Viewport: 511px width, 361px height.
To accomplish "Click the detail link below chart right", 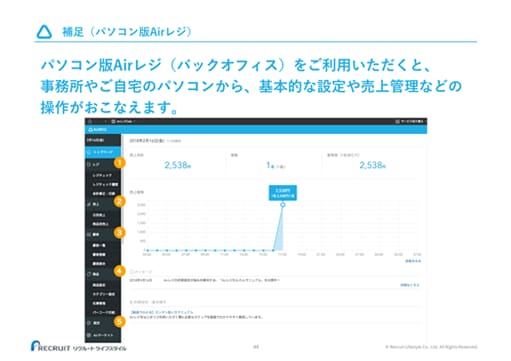I will coord(413,261).
